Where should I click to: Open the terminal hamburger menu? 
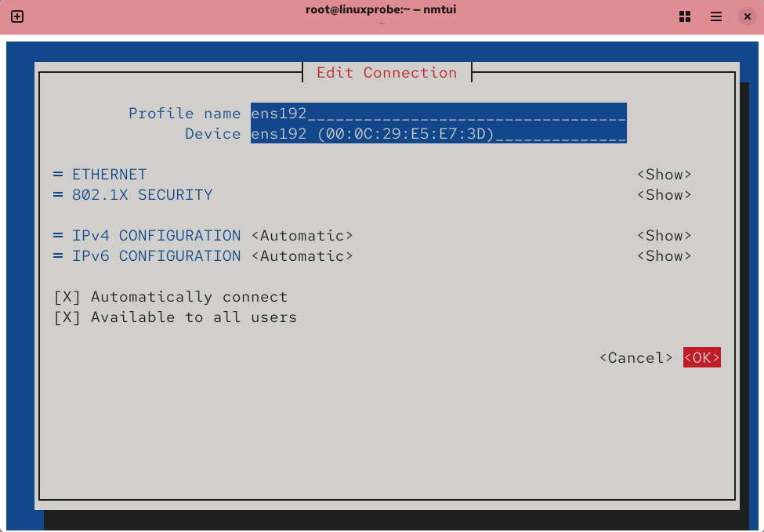715,16
